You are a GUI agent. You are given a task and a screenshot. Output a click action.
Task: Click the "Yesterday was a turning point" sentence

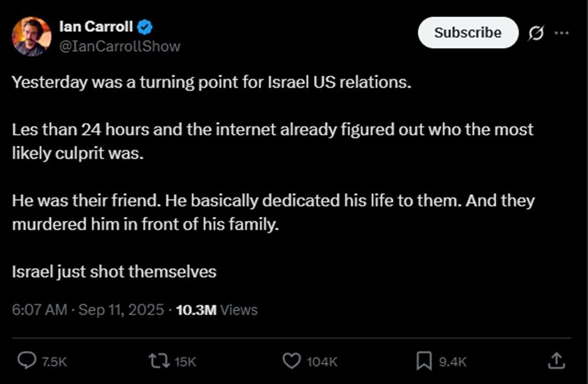212,81
